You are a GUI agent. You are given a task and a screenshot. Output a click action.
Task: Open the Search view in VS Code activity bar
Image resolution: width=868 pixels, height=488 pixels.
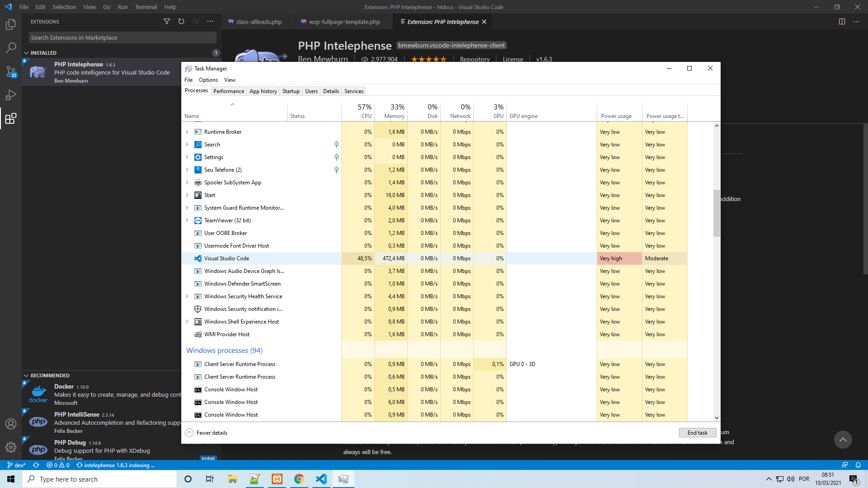11,47
